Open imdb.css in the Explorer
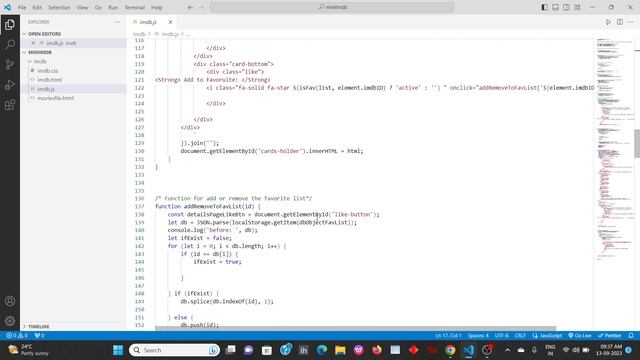This screenshot has height=360, width=640. tap(48, 71)
